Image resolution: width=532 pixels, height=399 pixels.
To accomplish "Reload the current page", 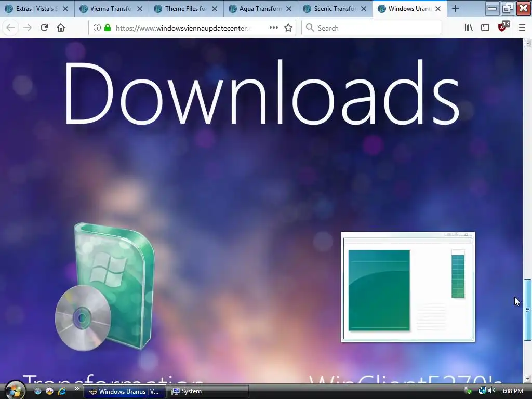I will click(44, 28).
